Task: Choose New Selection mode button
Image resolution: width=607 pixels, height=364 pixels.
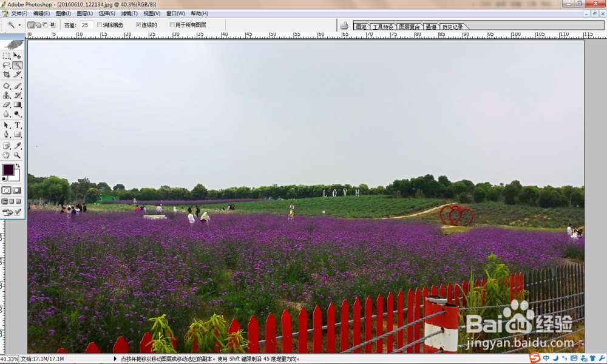Action: click(x=32, y=25)
